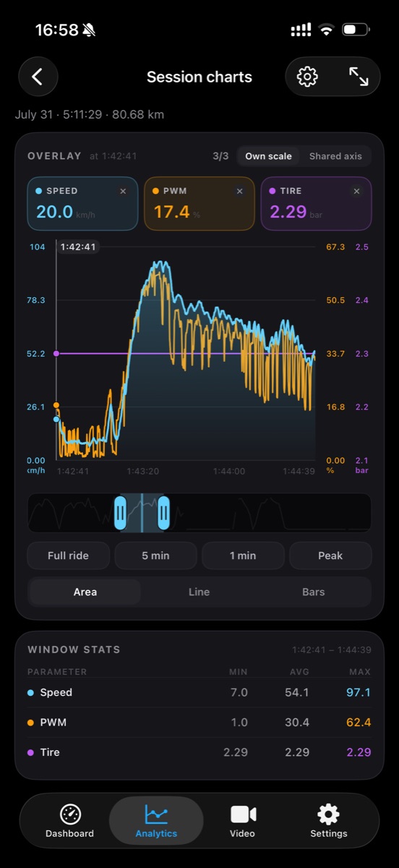Viewport: 399px width, 868px height.
Task: Show the Full ride range
Action: tap(68, 556)
